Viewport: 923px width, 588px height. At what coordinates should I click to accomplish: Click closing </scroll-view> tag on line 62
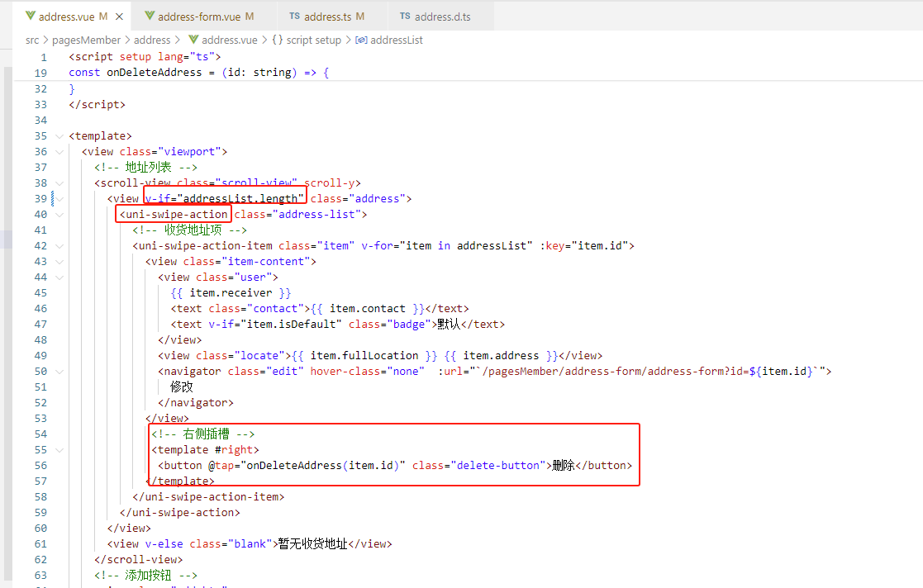tap(138, 560)
